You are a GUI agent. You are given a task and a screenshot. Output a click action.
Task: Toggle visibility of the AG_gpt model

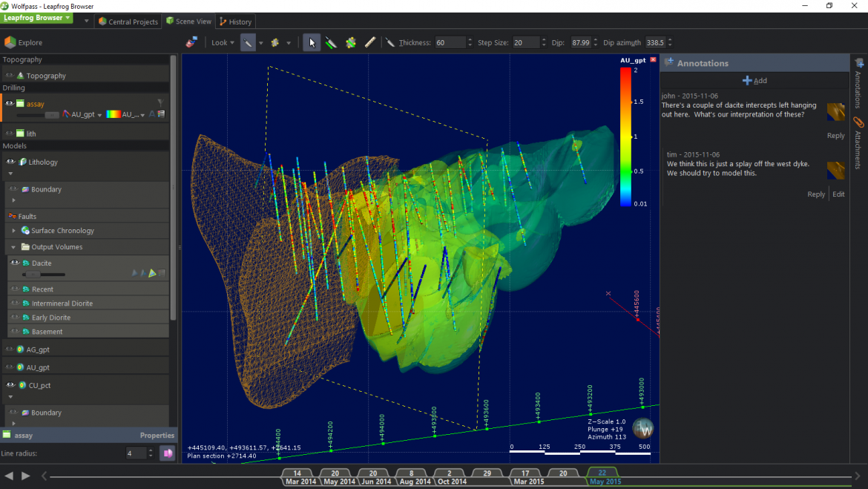tap(10, 349)
